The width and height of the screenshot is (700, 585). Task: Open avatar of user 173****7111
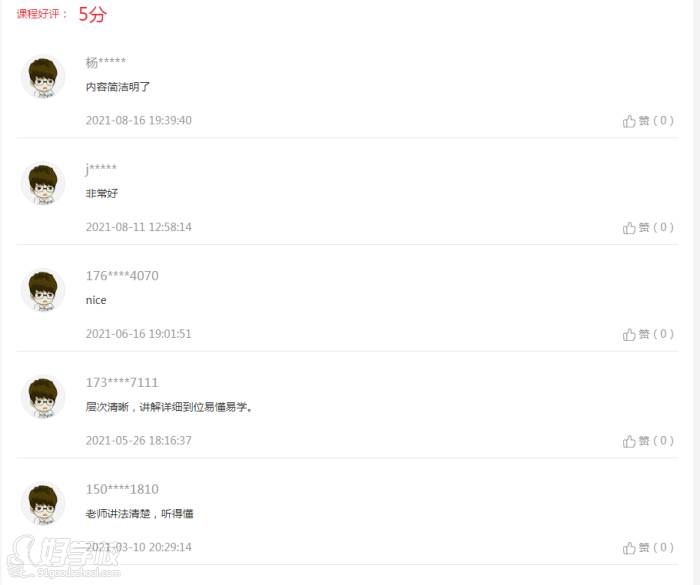tap(43, 397)
